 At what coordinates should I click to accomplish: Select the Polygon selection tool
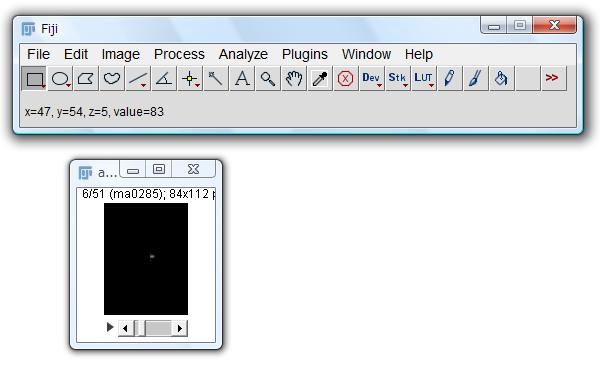(86, 78)
